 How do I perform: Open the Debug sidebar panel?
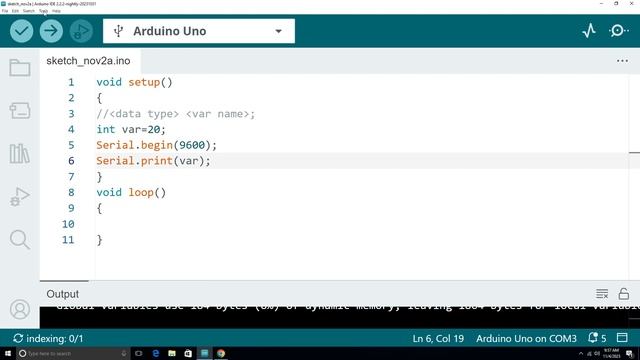(20, 197)
